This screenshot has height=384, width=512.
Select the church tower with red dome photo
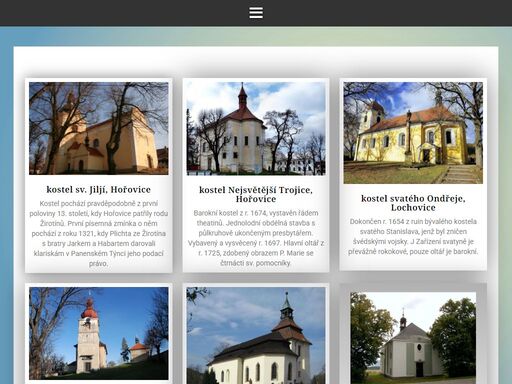(x=99, y=333)
